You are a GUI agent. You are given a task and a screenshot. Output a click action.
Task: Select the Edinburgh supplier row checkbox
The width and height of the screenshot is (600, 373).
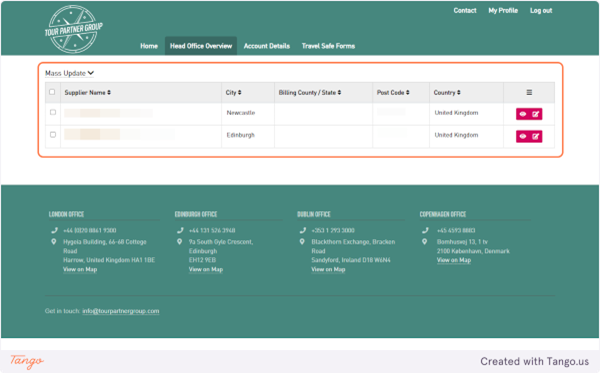tap(53, 134)
